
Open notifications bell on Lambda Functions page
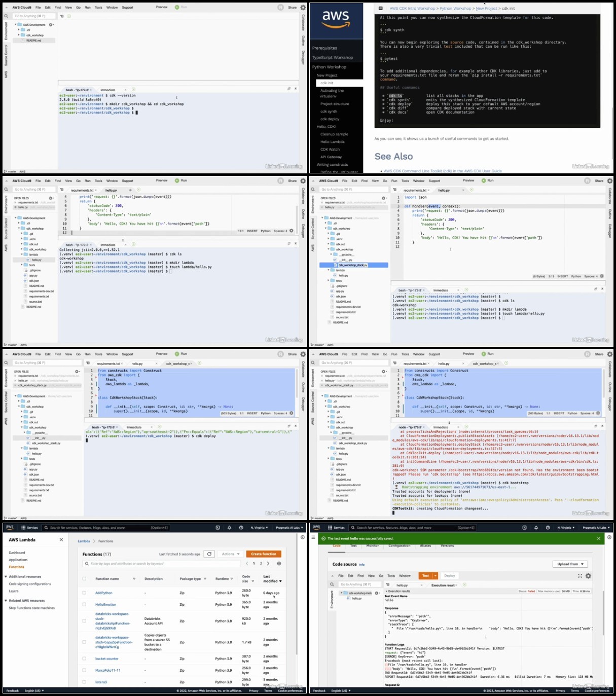[230, 528]
